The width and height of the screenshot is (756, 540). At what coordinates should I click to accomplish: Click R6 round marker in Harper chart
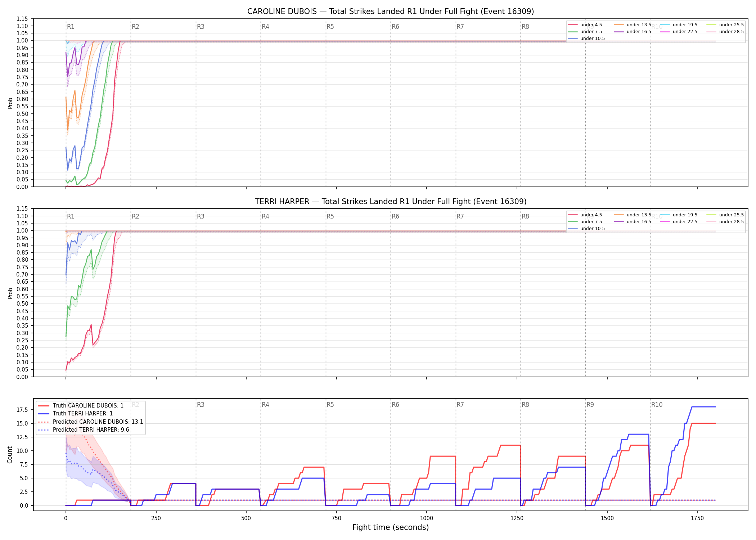coord(395,216)
